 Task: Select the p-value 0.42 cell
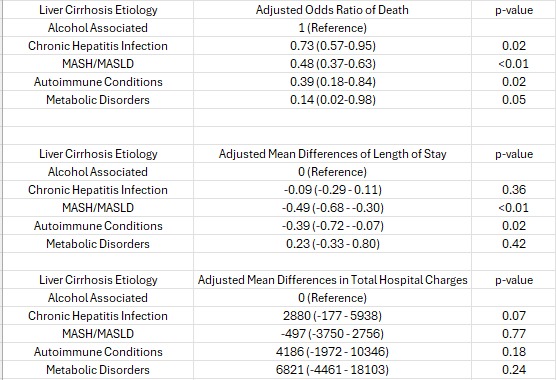513,244
